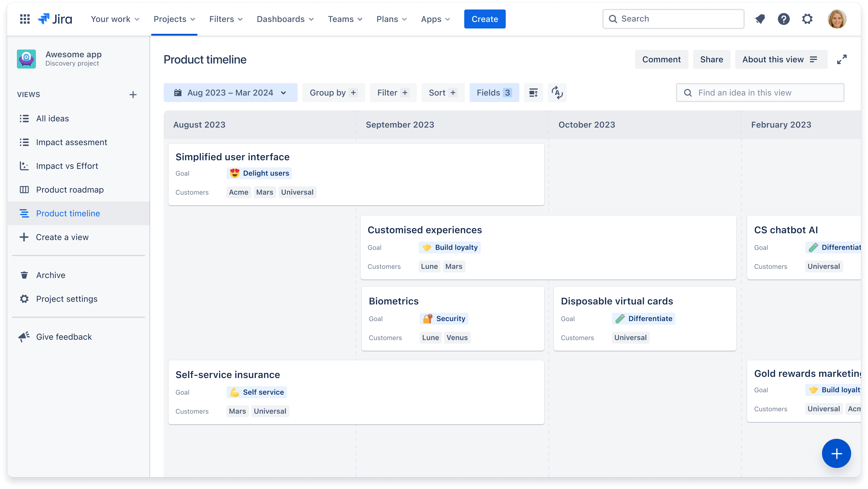
Task: Click the Create button
Action: 485,19
